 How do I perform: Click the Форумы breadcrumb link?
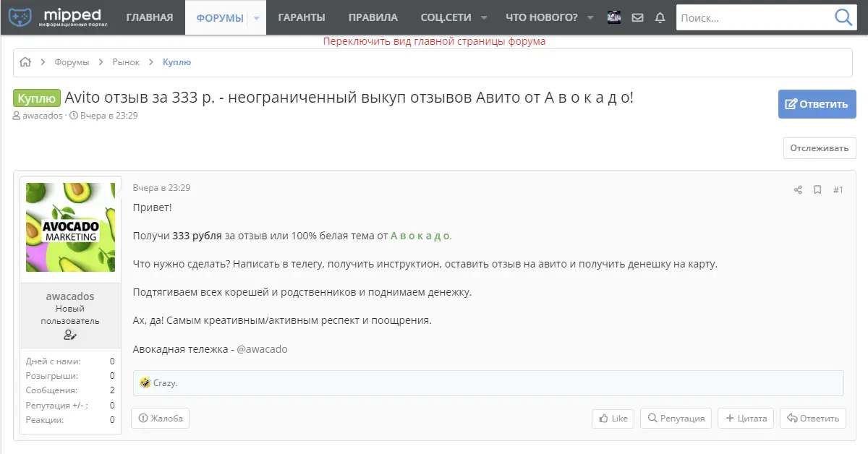[72, 62]
